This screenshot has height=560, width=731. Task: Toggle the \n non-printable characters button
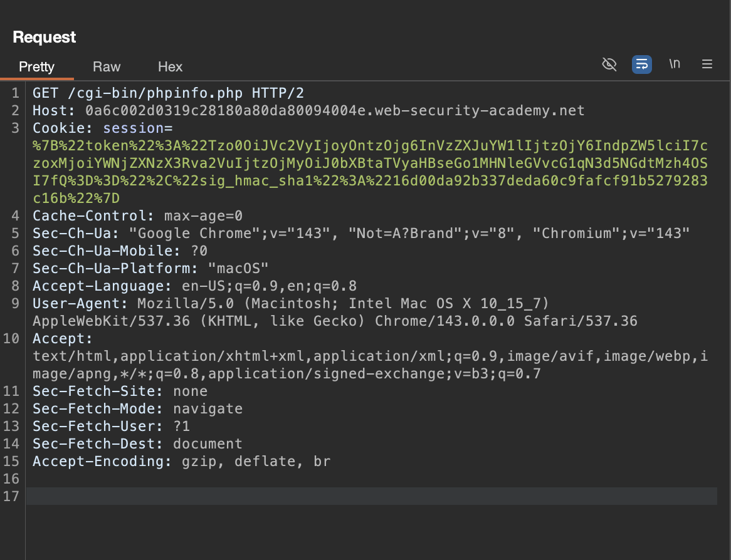pos(675,64)
